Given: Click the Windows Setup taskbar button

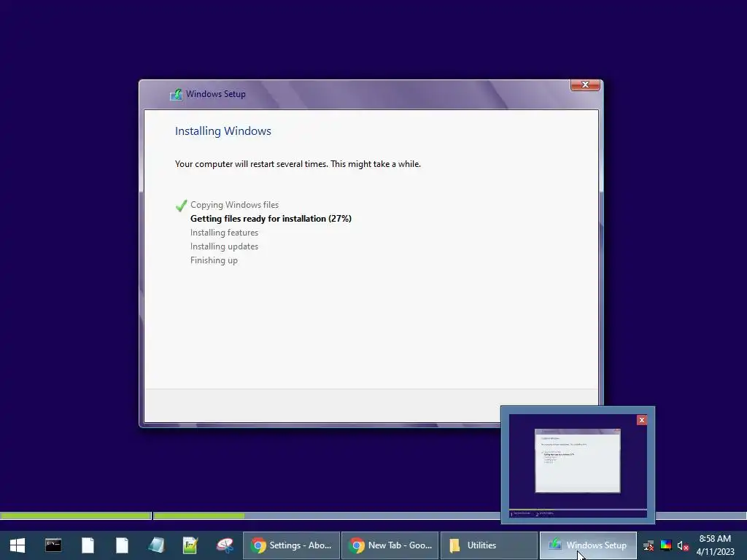Looking at the screenshot, I should click(x=589, y=545).
